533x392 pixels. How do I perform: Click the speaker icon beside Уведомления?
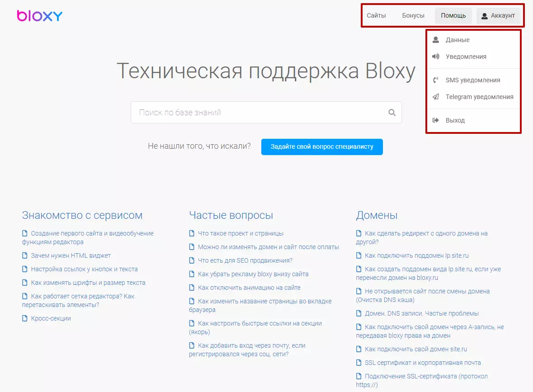[435, 57]
